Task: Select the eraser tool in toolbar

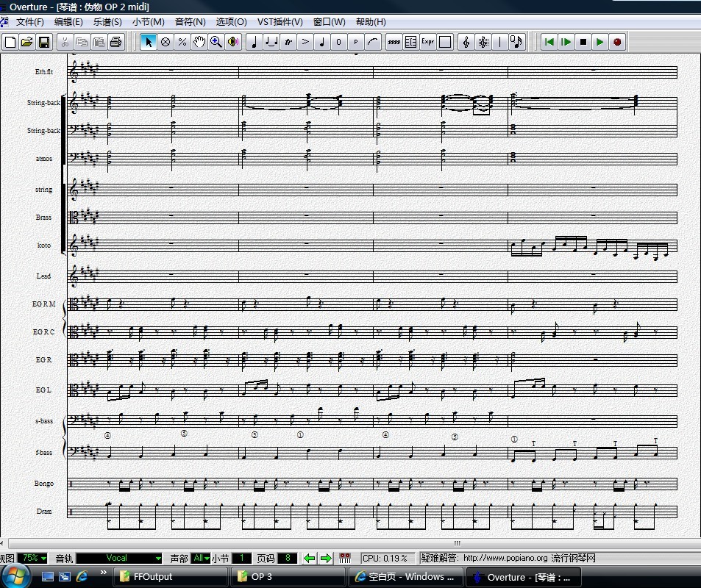Action: (x=166, y=42)
